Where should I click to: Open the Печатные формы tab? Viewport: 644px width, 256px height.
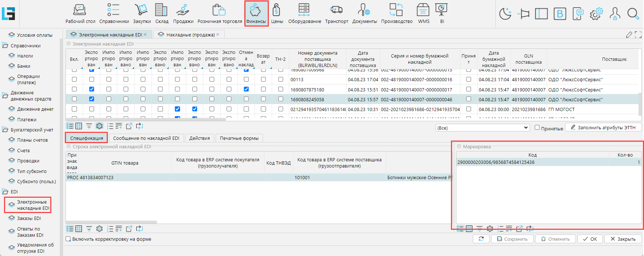[x=239, y=138]
